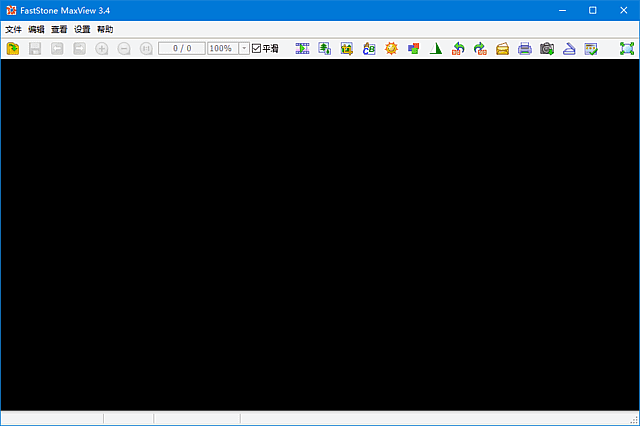
Task: Acquire image with the scanner icon
Action: (x=568, y=48)
